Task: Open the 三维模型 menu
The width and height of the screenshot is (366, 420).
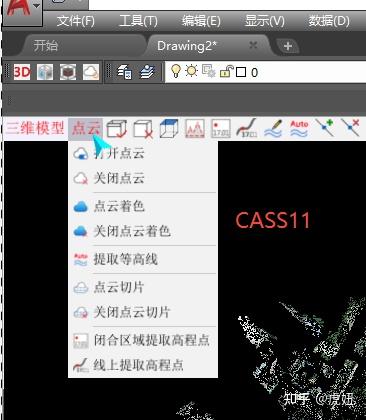Action: [x=35, y=128]
